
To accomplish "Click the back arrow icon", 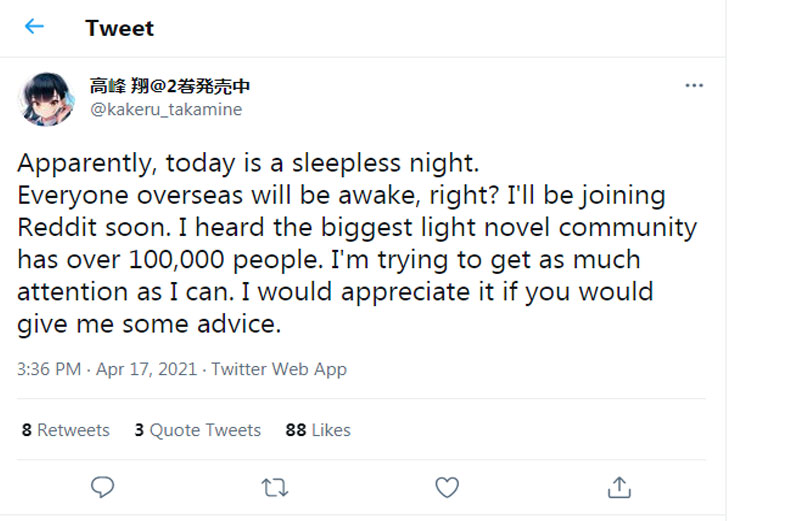I will coord(35,27).
